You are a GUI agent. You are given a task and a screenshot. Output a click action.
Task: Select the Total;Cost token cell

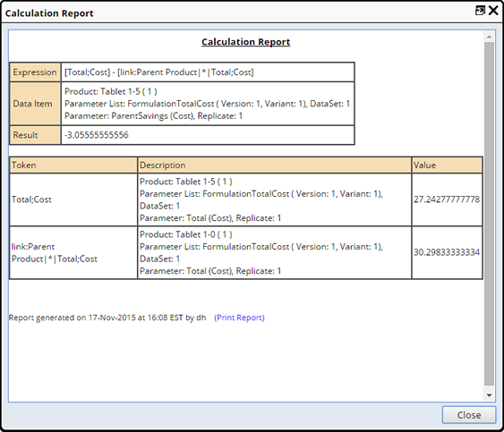pyautogui.click(x=73, y=199)
